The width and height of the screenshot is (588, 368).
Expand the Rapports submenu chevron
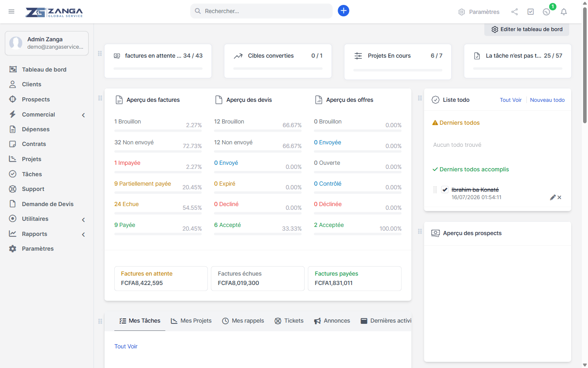(83, 235)
